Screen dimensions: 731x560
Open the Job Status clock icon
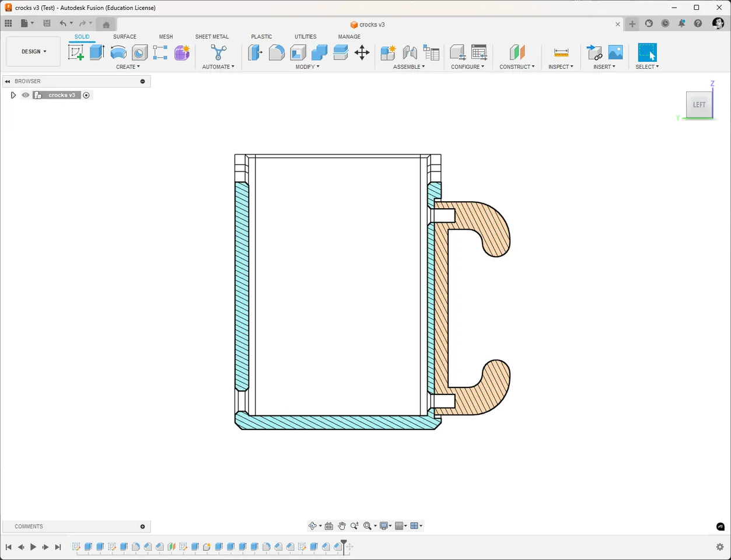[665, 23]
